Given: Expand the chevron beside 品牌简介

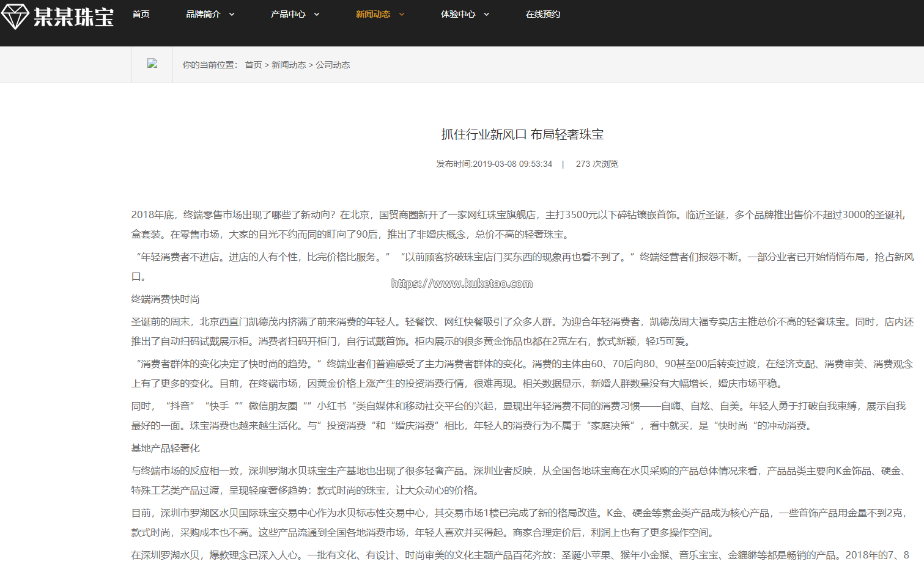Looking at the screenshot, I should coord(232,15).
